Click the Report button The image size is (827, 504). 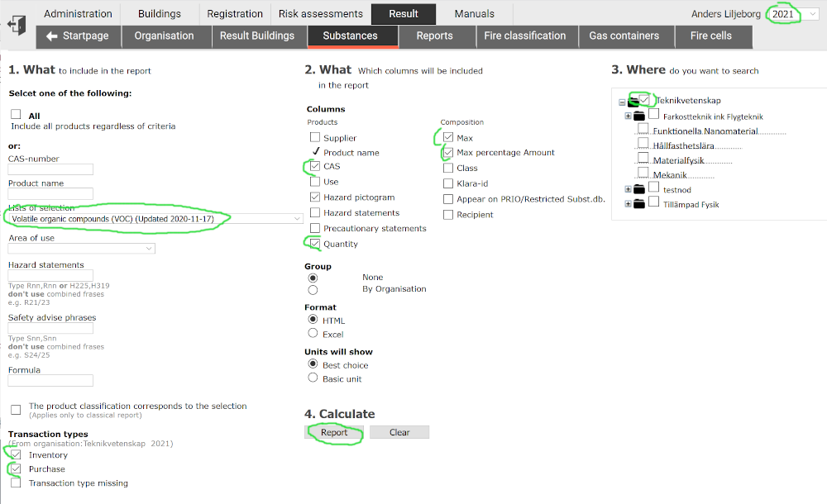(334, 432)
